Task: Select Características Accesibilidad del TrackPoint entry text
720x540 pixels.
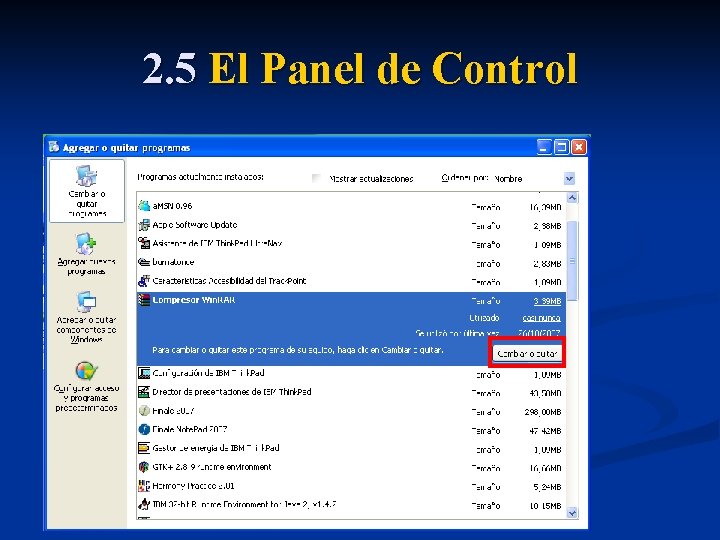Action: click(229, 281)
